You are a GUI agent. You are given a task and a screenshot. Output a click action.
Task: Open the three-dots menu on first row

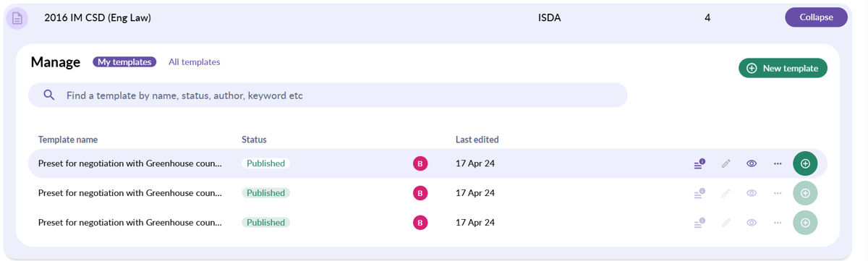(778, 164)
